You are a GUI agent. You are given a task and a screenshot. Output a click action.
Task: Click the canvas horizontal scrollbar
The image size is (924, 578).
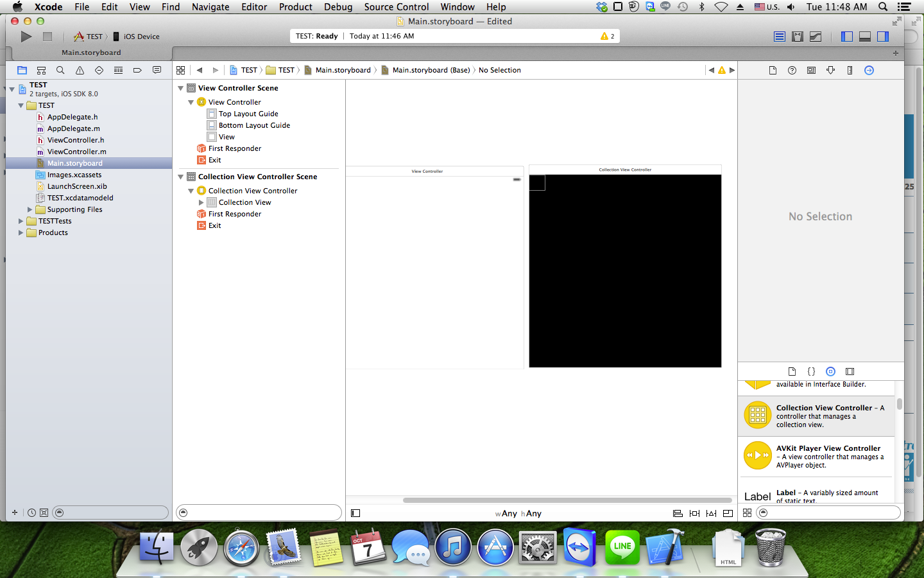[567, 500]
